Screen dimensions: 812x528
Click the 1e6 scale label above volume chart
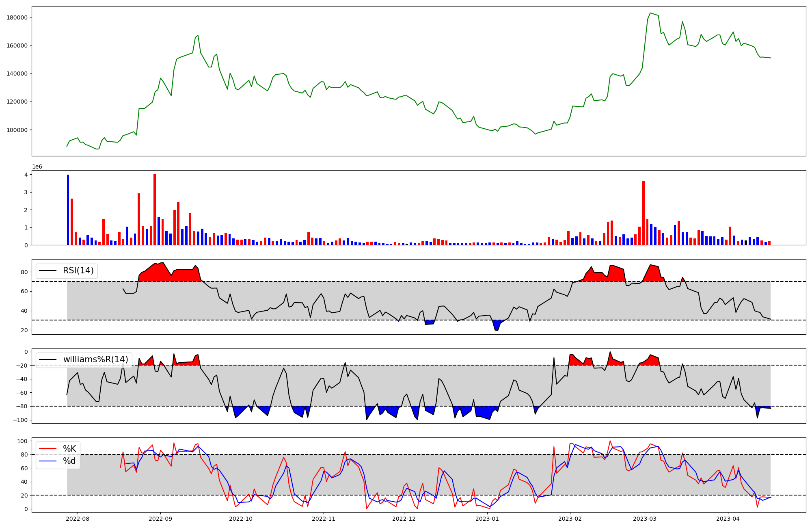(37, 167)
